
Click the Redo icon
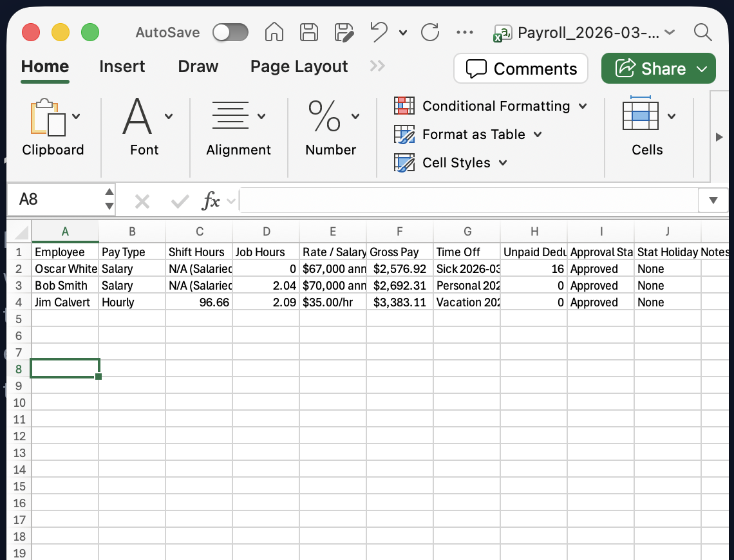[x=429, y=32]
